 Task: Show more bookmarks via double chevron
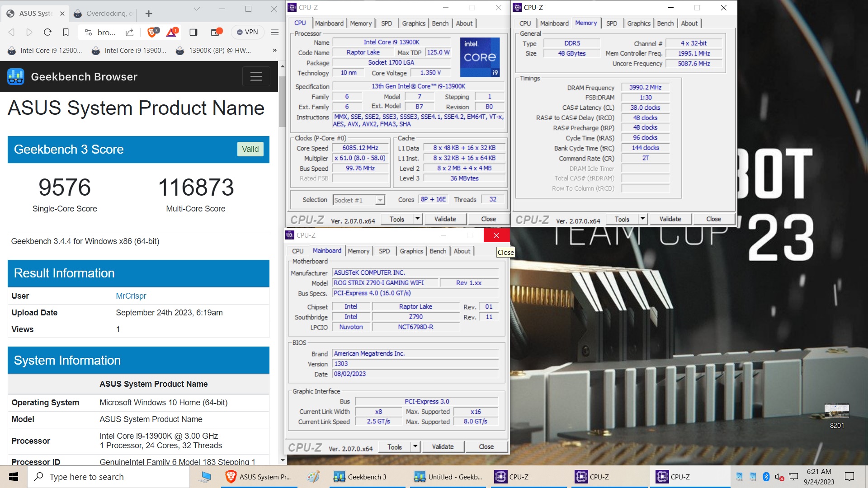(274, 50)
